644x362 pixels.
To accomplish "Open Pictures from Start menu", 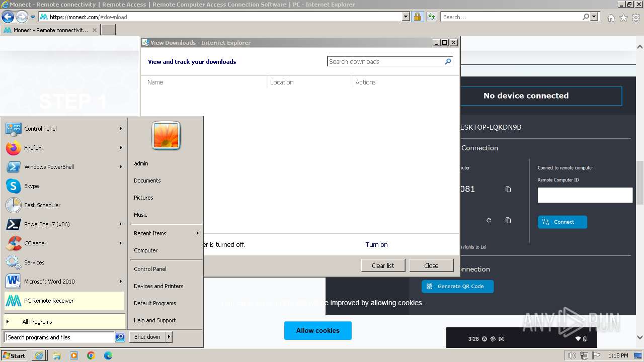I will tap(143, 198).
